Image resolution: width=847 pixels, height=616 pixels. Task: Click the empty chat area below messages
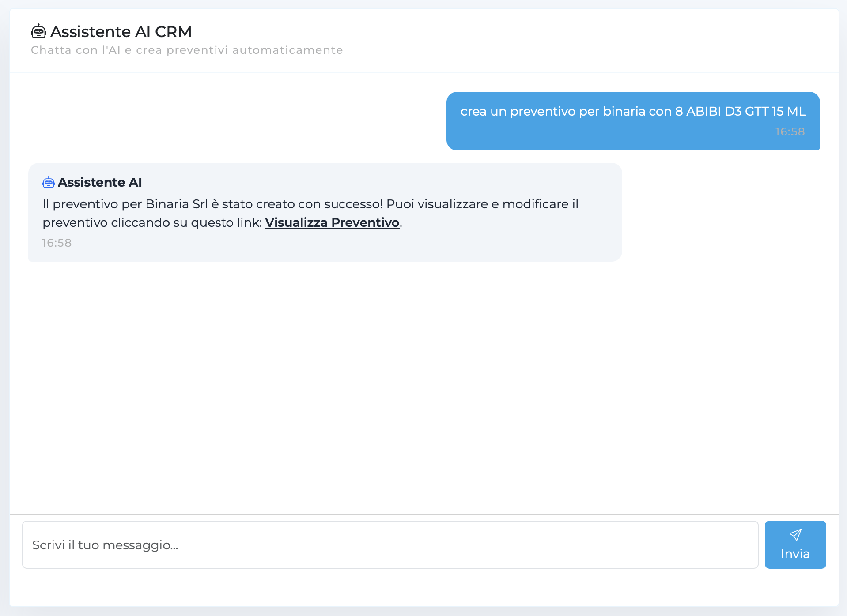[424, 388]
